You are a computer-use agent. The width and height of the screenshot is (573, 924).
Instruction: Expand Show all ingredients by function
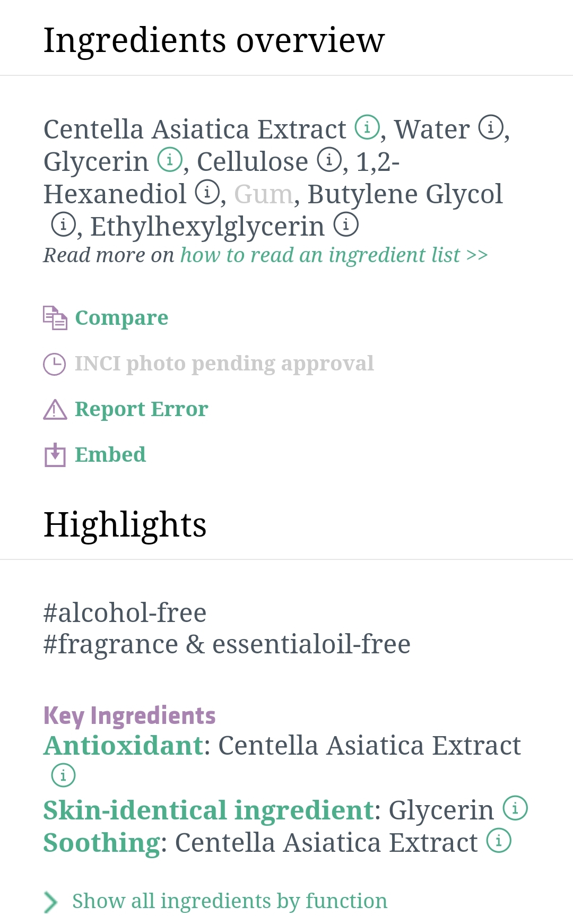(229, 901)
